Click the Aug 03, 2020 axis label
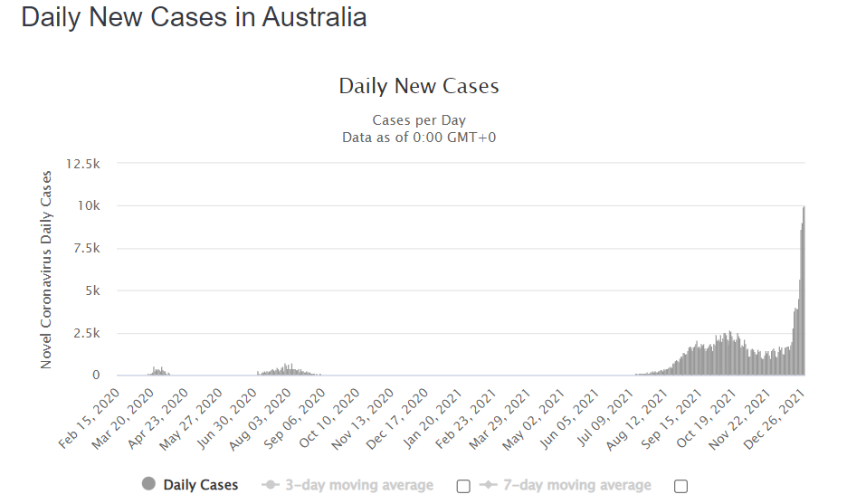 coord(260,420)
